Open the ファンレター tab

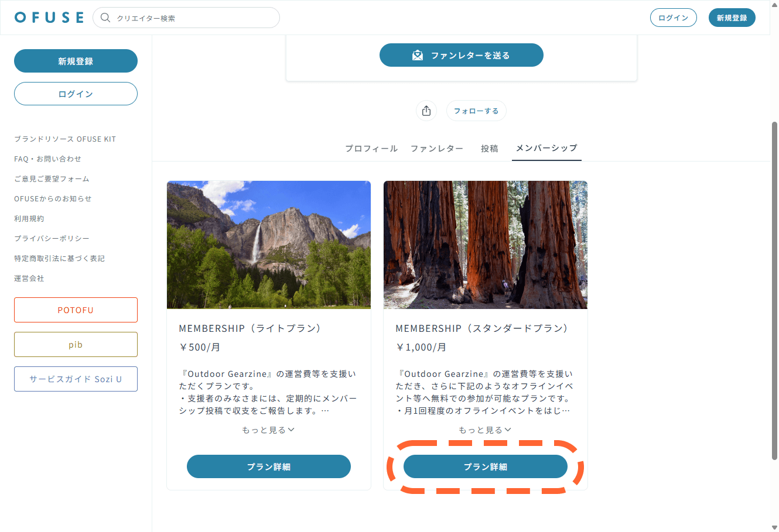(437, 149)
